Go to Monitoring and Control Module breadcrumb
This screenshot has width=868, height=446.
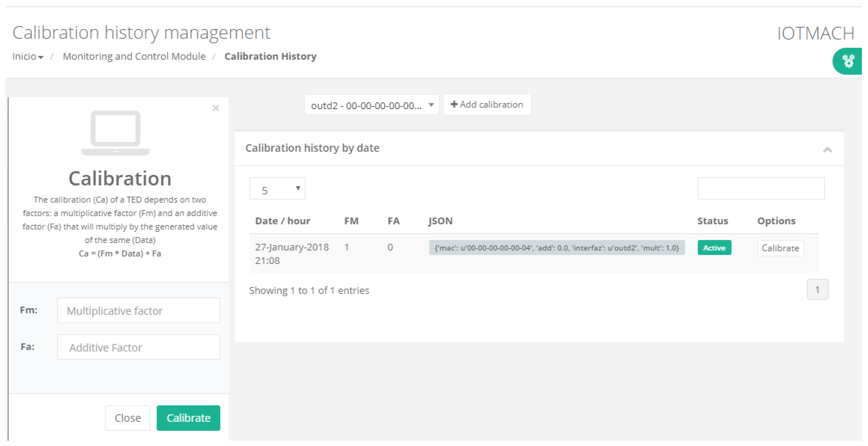[x=134, y=57]
